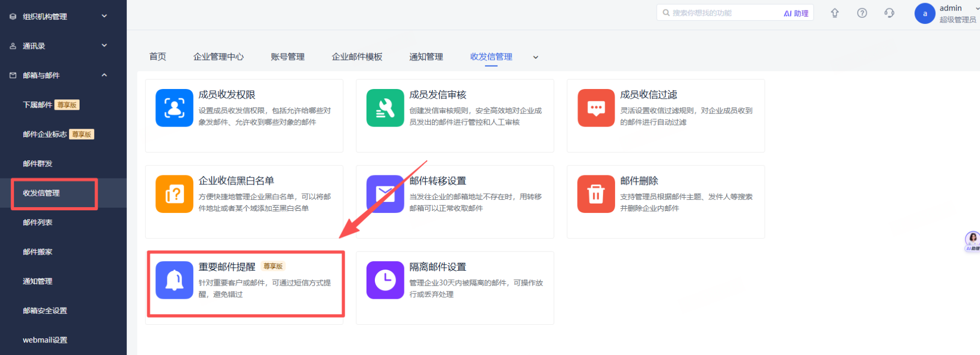Click the 邮箱与邮件 envelope sidebar icon
This screenshot has height=355, width=980.
coord(13,75)
